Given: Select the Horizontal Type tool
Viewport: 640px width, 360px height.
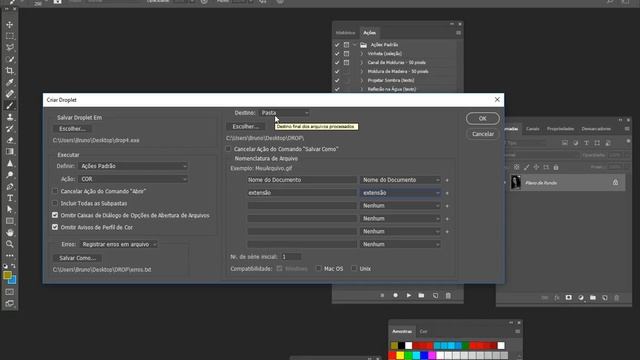Looking at the screenshot, I should pyautogui.click(x=9, y=198).
